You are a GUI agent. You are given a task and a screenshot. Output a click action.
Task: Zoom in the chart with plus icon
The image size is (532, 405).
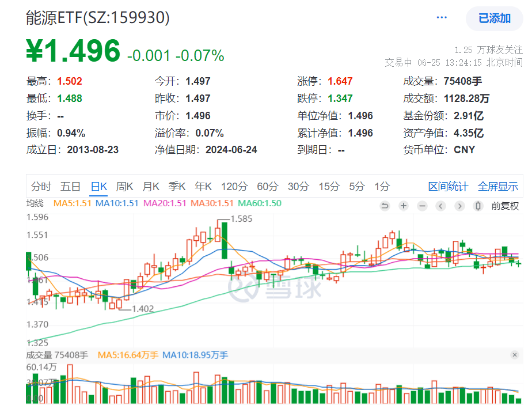point(404,206)
